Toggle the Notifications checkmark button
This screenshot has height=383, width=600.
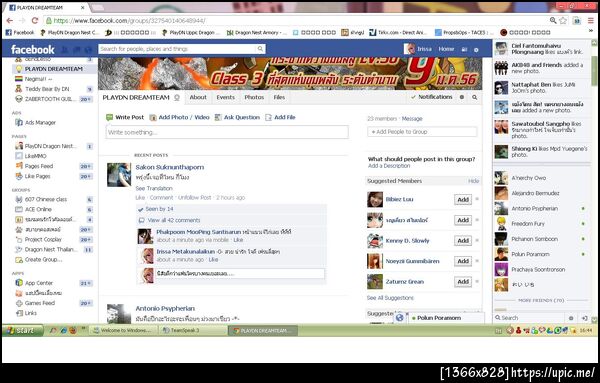[431, 97]
